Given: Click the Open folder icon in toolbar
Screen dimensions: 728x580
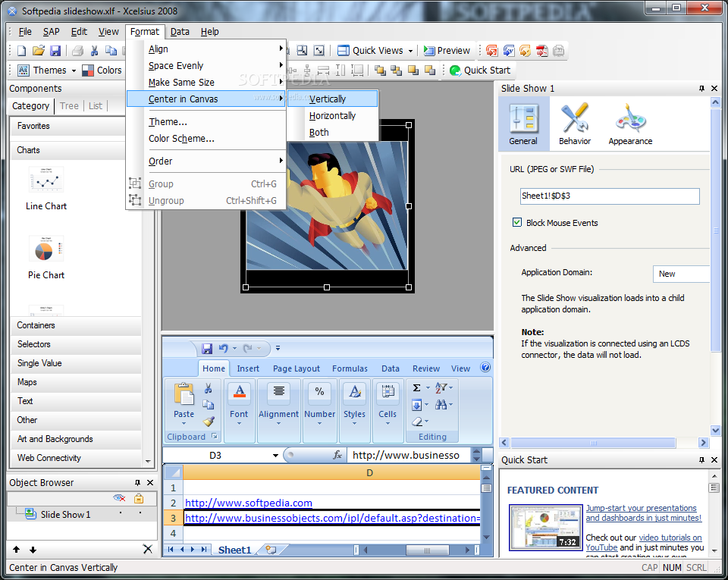Looking at the screenshot, I should pos(39,51).
